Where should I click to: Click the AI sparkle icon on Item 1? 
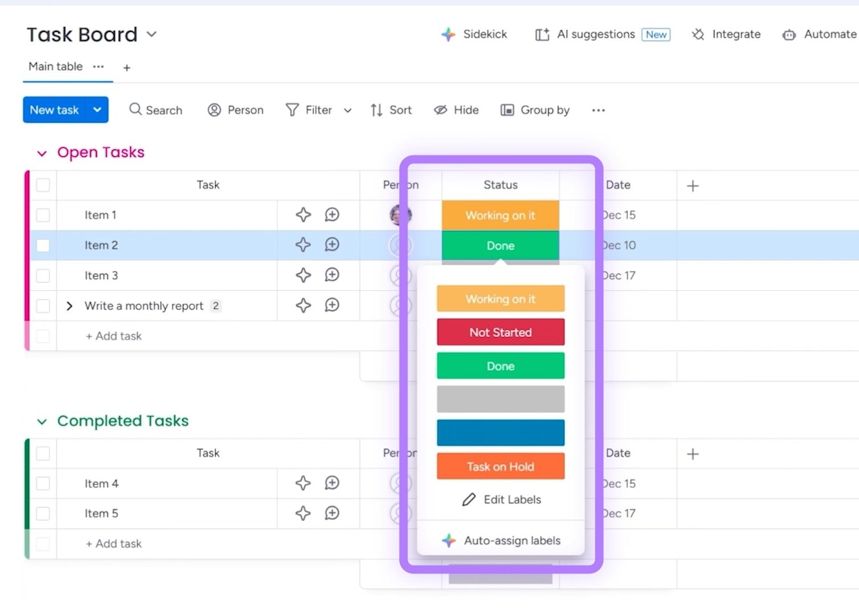coord(303,215)
